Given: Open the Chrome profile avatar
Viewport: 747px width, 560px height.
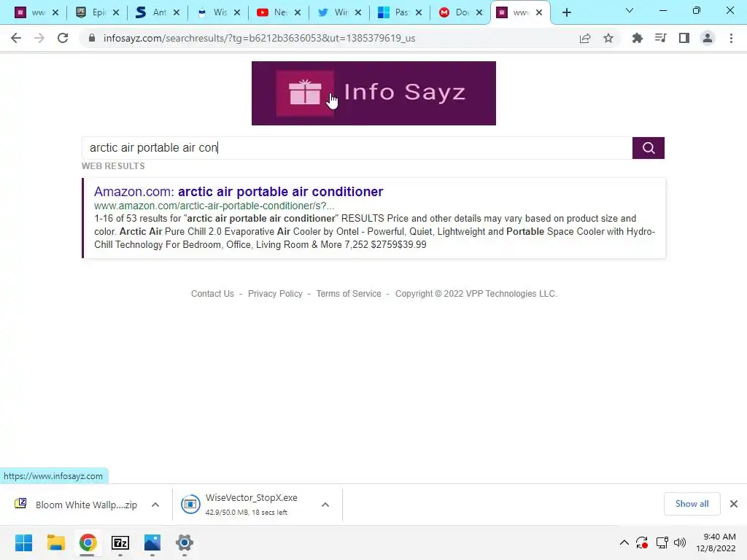Looking at the screenshot, I should (708, 38).
